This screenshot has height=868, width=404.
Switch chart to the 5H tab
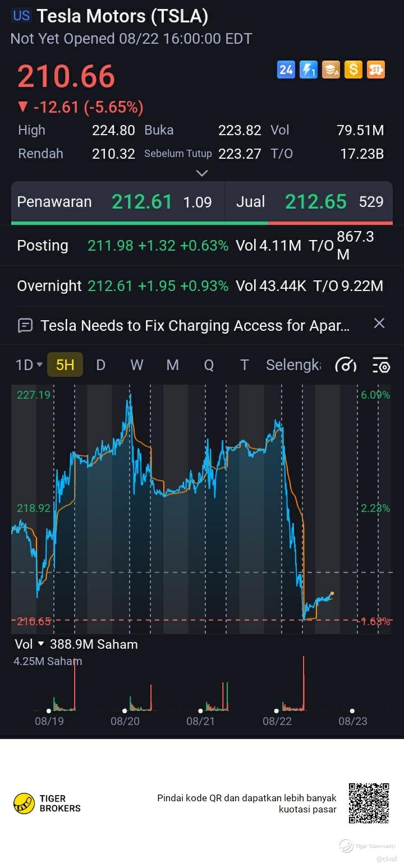point(65,366)
